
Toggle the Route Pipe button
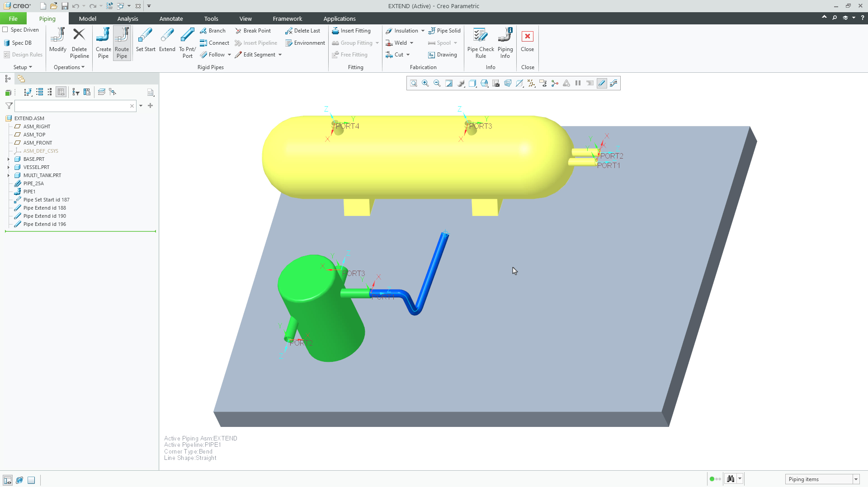pos(122,43)
